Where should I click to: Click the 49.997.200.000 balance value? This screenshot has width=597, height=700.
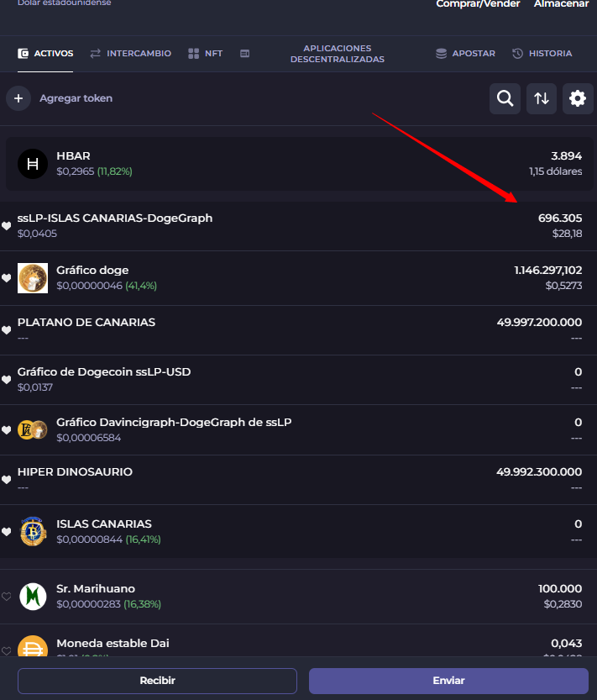point(539,323)
